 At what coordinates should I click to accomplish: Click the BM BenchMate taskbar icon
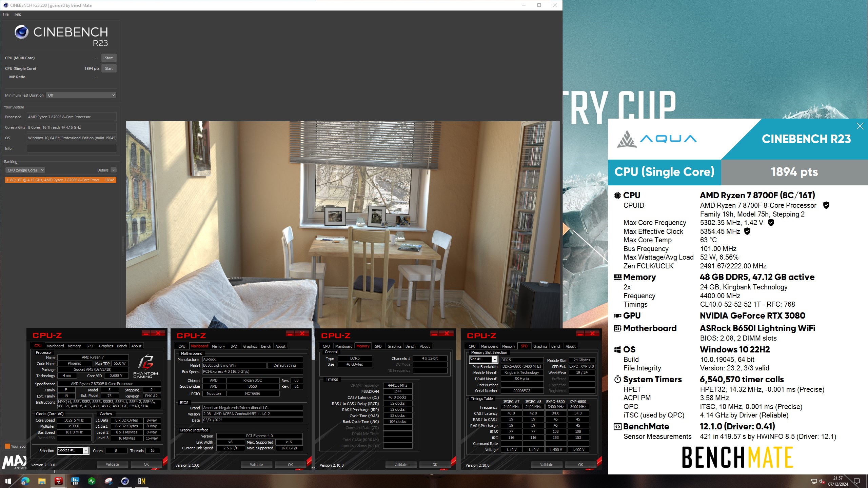(141, 481)
